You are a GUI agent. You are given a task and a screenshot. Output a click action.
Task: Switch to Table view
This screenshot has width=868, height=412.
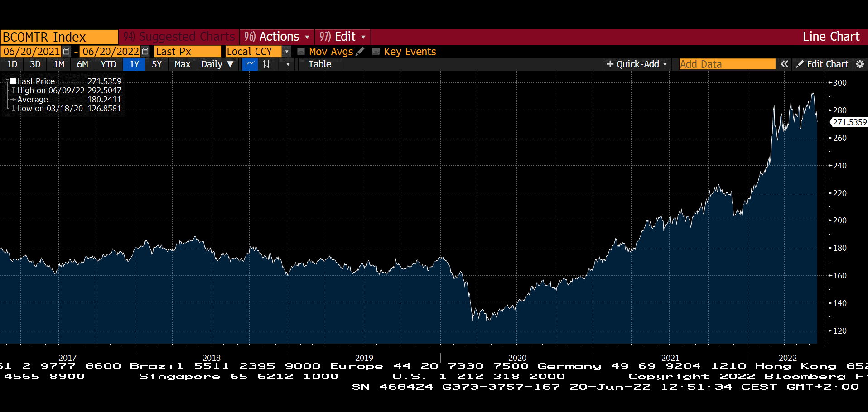(x=319, y=64)
